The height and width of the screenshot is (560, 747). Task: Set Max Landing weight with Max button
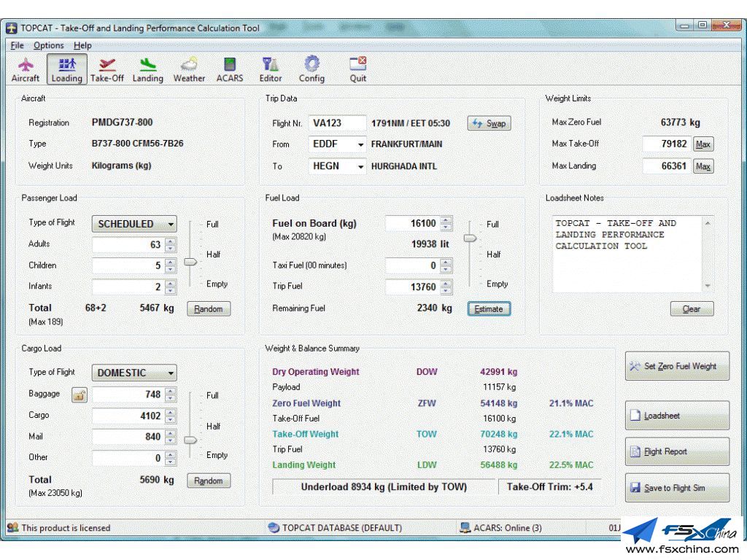(703, 166)
